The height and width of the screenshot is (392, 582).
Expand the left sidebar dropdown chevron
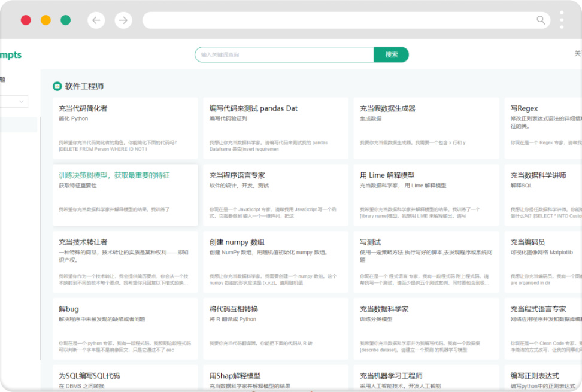click(x=21, y=102)
